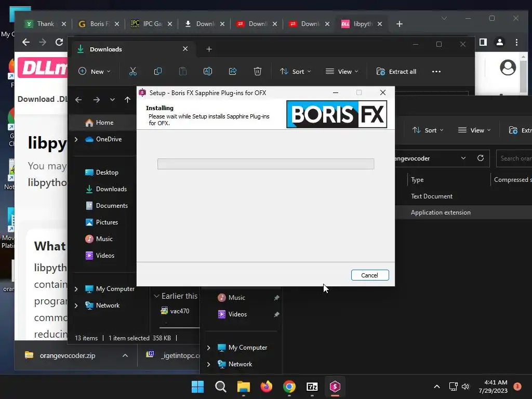The height and width of the screenshot is (399, 532).
Task: Open 7-Zip from taskbar
Action: click(x=312, y=387)
